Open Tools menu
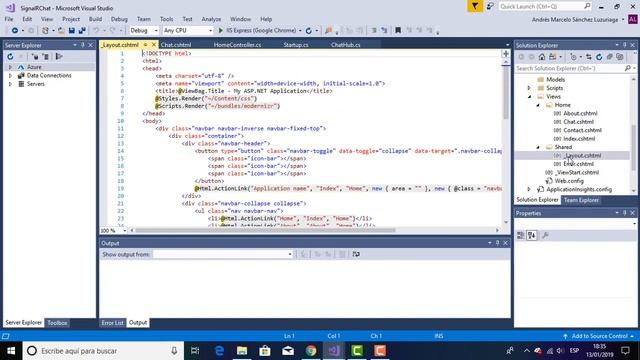Screen dimensions: 640x360 tap(166, 19)
